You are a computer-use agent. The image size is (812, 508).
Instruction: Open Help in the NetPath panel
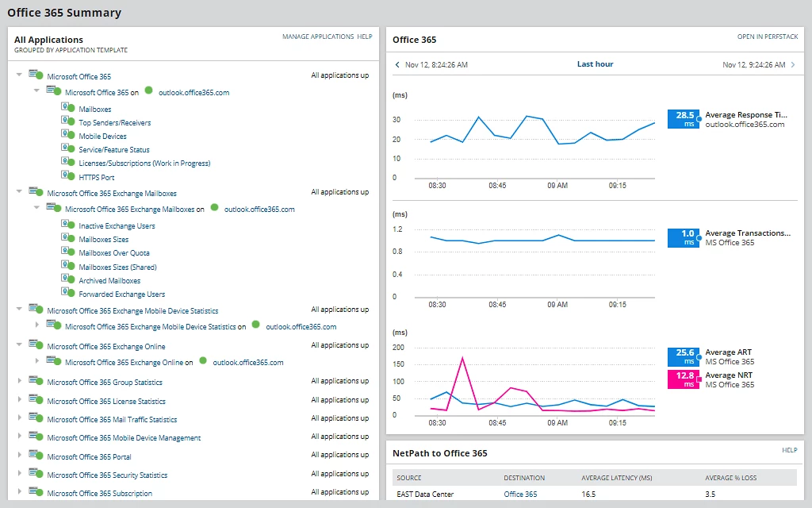pyautogui.click(x=789, y=450)
